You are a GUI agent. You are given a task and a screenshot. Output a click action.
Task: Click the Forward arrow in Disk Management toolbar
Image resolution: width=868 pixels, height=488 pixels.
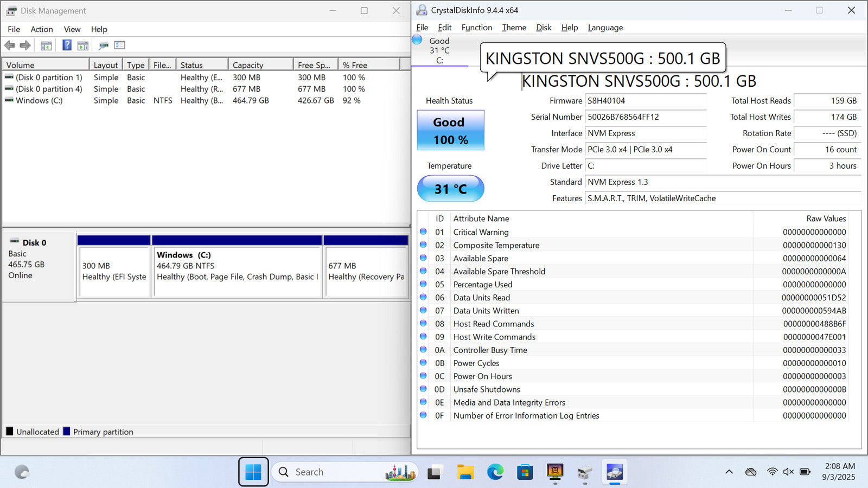click(25, 46)
